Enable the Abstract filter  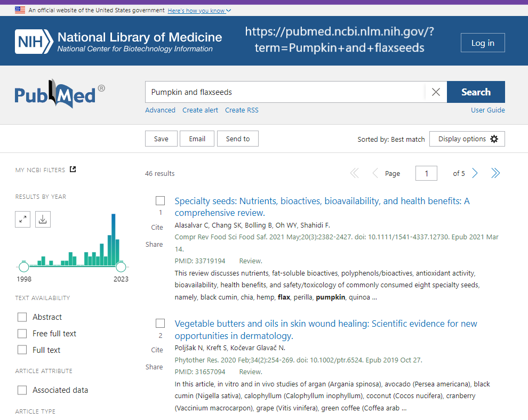(x=22, y=317)
